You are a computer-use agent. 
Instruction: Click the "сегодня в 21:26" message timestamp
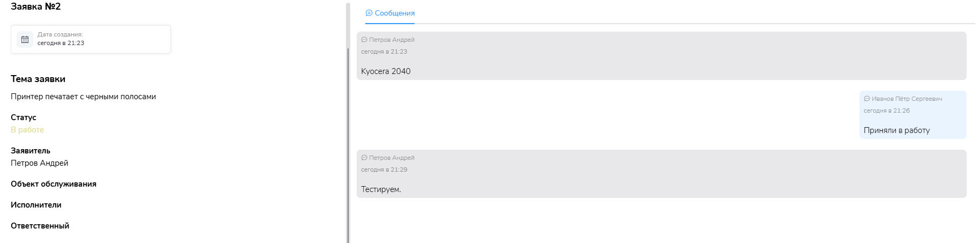click(x=887, y=111)
